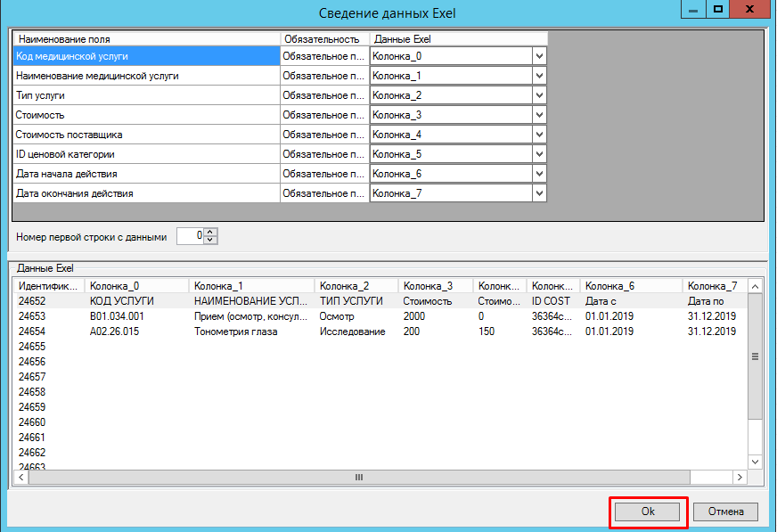The height and width of the screenshot is (532, 777).
Task: Click the Ok button
Action: 648,512
